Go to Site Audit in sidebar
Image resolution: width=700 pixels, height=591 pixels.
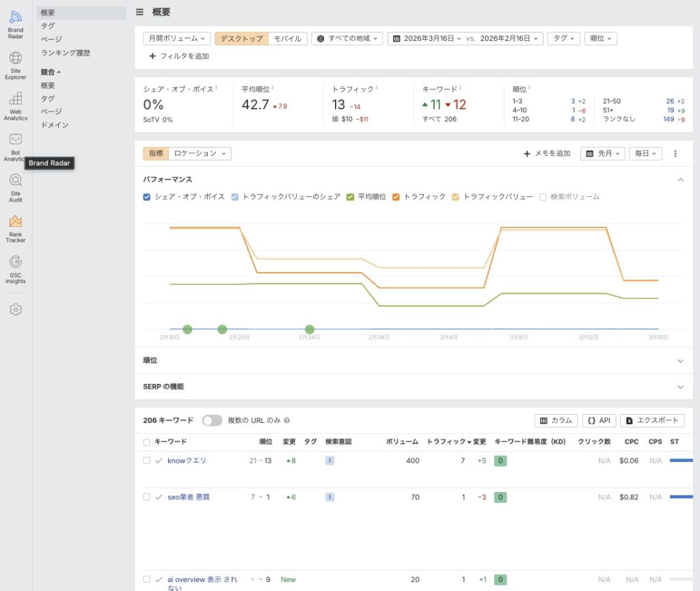pos(15,186)
